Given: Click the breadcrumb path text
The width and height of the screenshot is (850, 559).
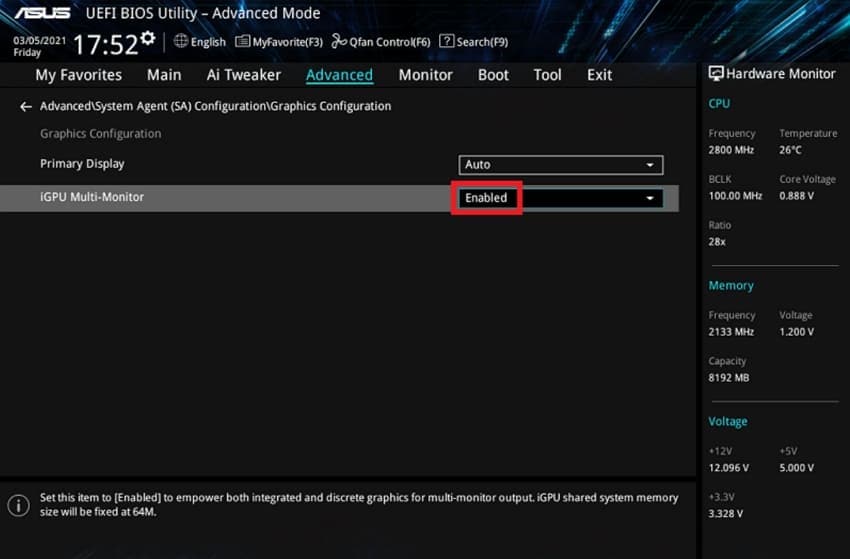Looking at the screenshot, I should pos(215,106).
